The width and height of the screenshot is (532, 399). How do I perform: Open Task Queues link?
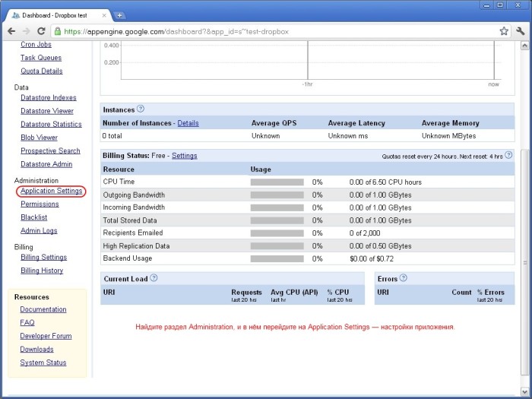click(41, 58)
